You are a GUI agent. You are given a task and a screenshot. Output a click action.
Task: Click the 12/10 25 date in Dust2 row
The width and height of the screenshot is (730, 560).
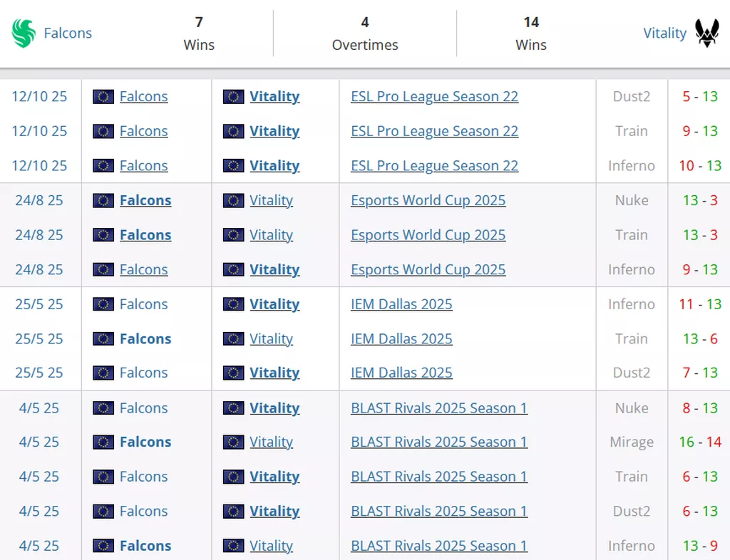[x=39, y=97]
